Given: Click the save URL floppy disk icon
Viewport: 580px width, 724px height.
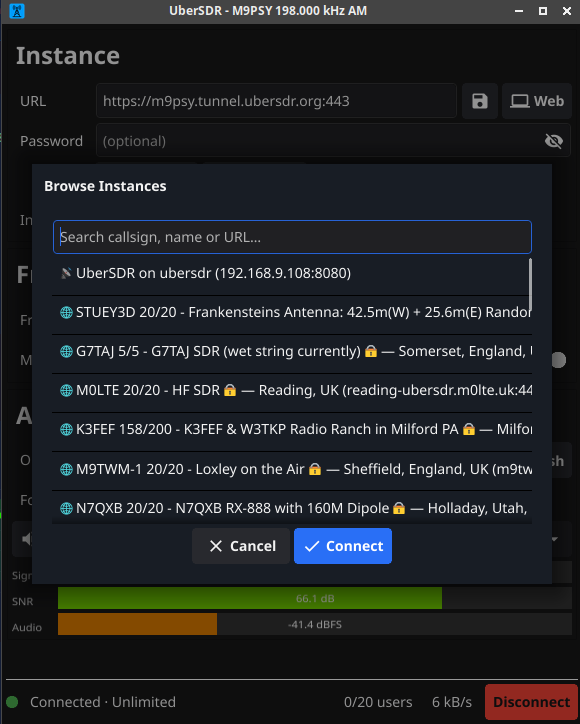Looking at the screenshot, I should pyautogui.click(x=480, y=101).
